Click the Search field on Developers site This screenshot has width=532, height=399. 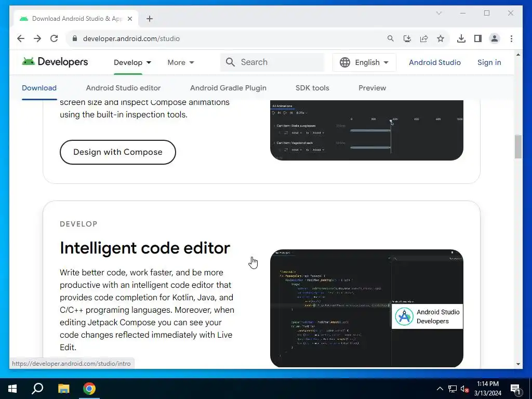point(272,62)
